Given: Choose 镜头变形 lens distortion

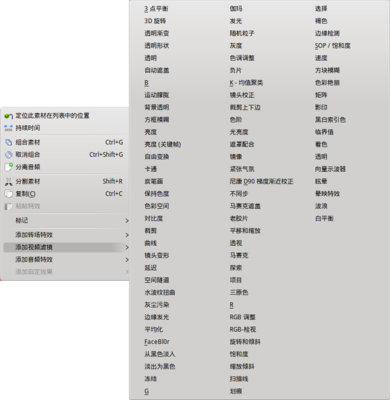Looking at the screenshot, I should coord(157,255).
